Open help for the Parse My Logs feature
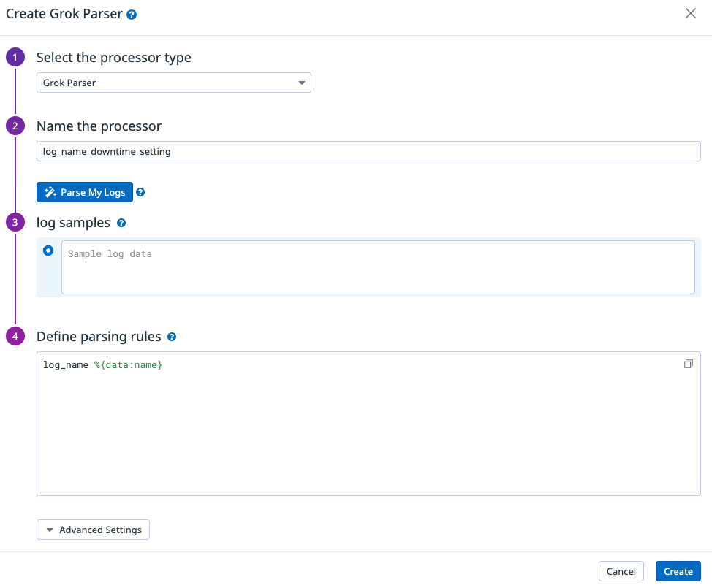The image size is (712, 588). (139, 192)
